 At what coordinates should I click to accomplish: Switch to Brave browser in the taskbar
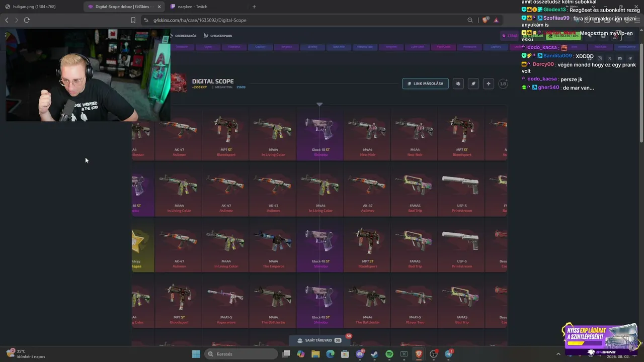[419, 354]
